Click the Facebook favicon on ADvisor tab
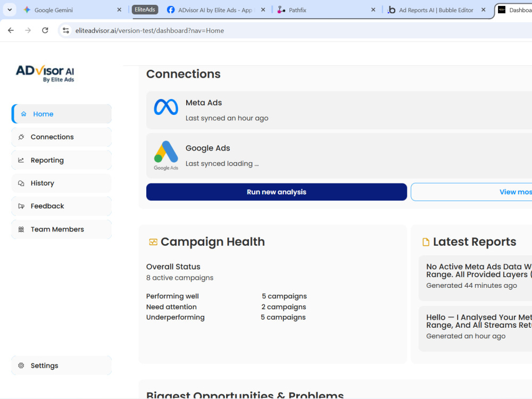Image resolution: width=532 pixels, height=399 pixels. [x=171, y=10]
